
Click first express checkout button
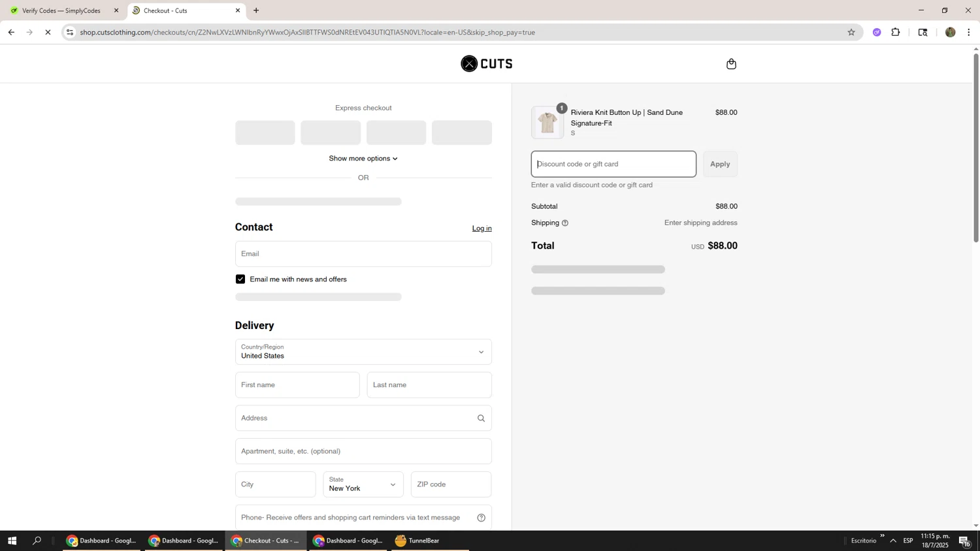tap(265, 133)
